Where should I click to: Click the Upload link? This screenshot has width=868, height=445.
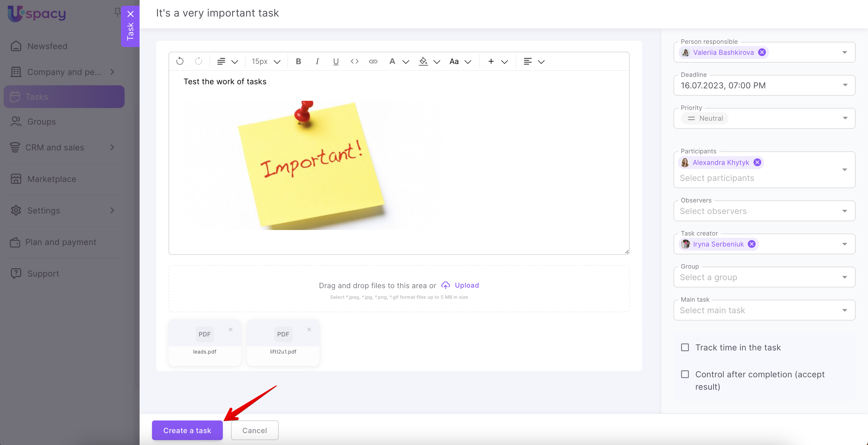coord(466,285)
